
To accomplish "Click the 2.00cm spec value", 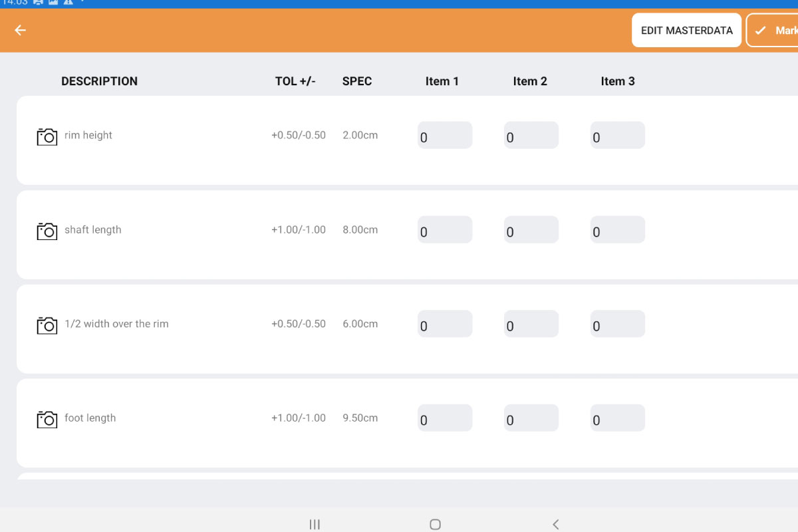I will (360, 135).
